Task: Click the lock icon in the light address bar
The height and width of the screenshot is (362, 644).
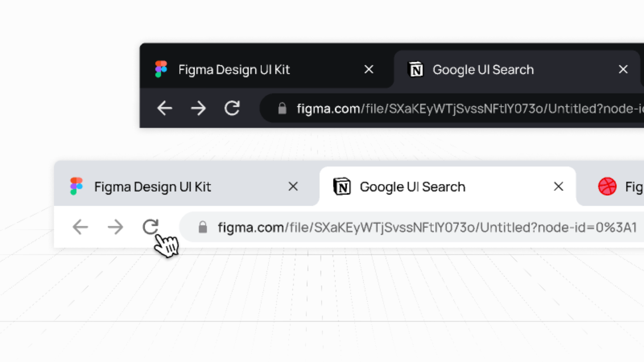Action: [x=203, y=227]
